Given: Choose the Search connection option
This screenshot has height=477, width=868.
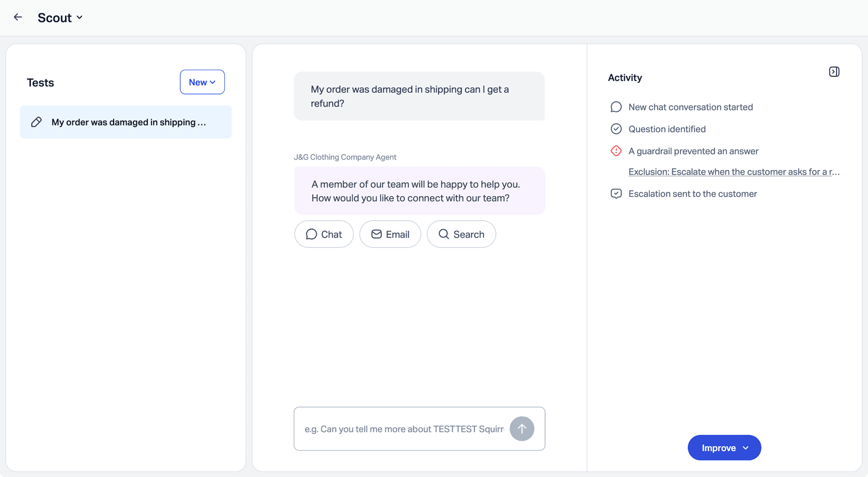Looking at the screenshot, I should (x=461, y=234).
